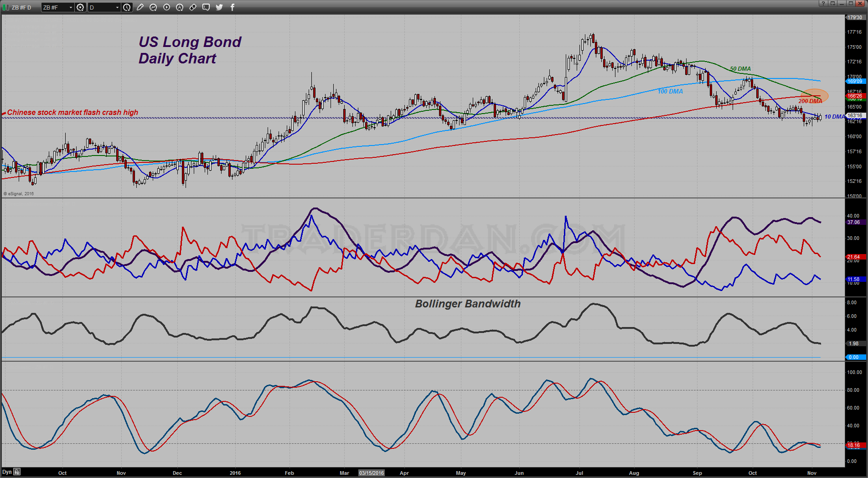The width and height of the screenshot is (868, 478).
Task: Expand the ZB #F symbol dropdown
Action: [x=71, y=7]
